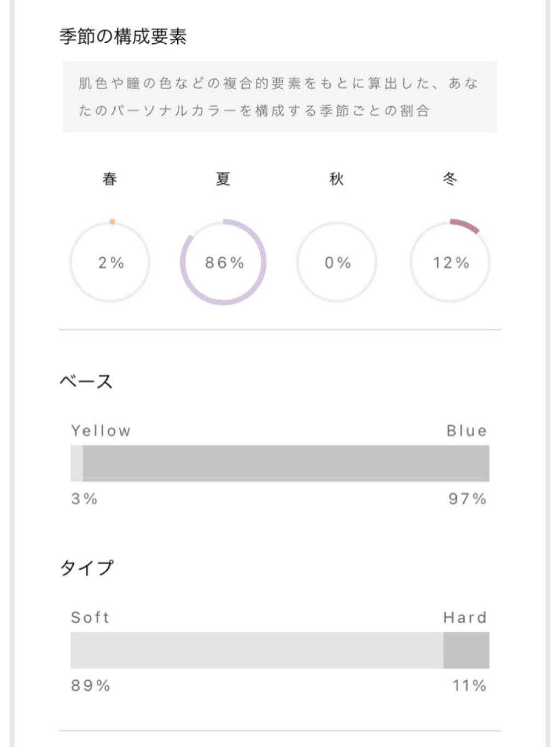The width and height of the screenshot is (560, 747).
Task: Click the autumn 0% circular gauge
Action: click(x=337, y=262)
